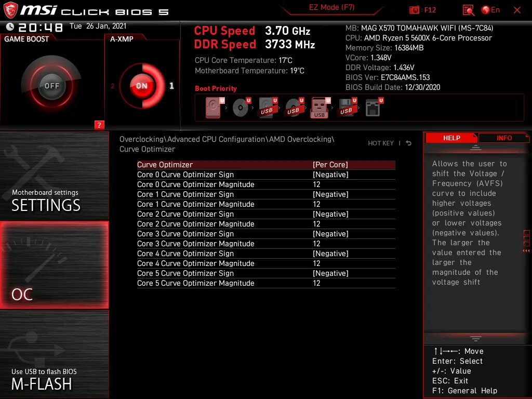Toggle the Game Boost OFF knob
This screenshot has width=532, height=399.
51,86
